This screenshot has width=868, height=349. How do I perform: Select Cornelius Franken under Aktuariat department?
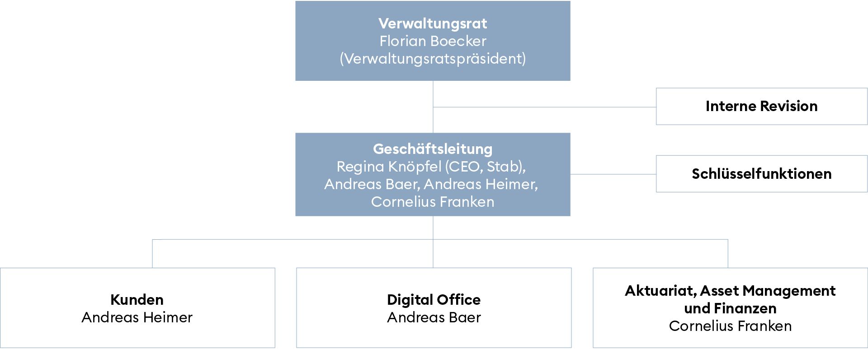pyautogui.click(x=730, y=326)
